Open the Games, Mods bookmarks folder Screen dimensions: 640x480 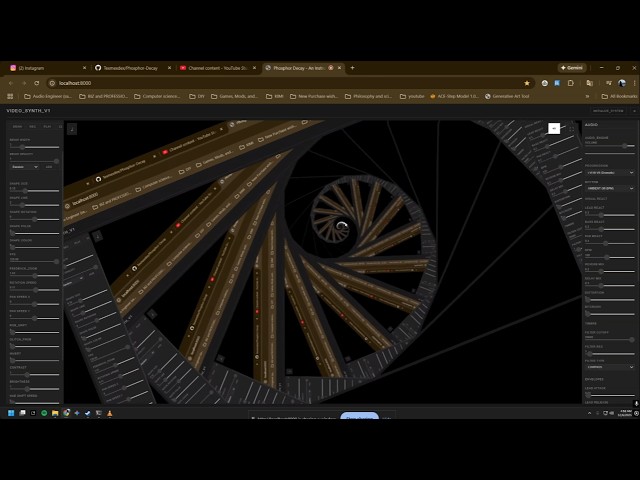pyautogui.click(x=235, y=96)
